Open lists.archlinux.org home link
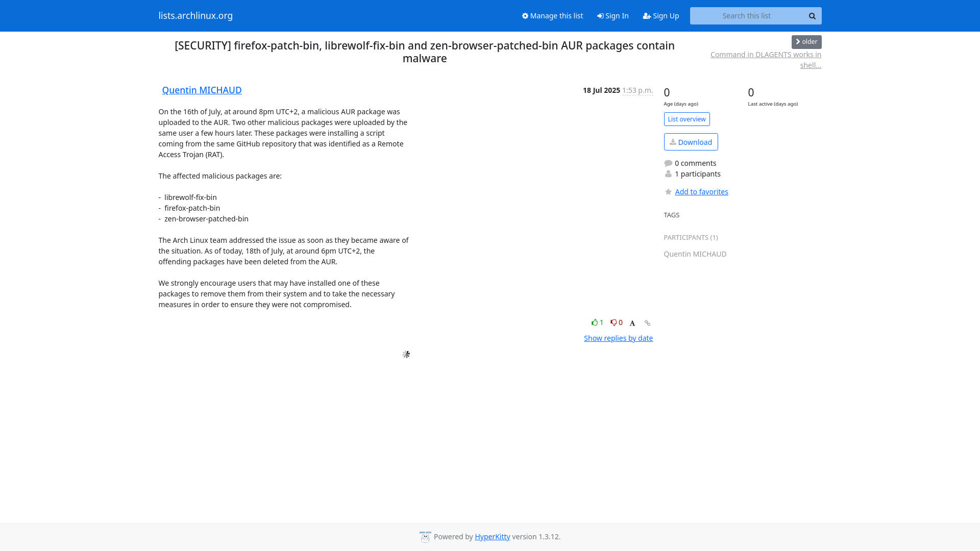This screenshot has height=551, width=980. point(195,15)
